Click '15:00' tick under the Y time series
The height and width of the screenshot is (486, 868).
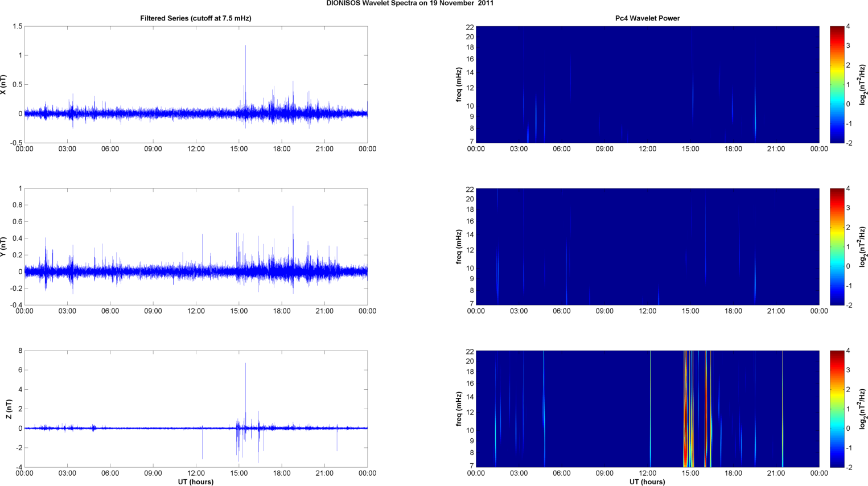click(x=239, y=311)
